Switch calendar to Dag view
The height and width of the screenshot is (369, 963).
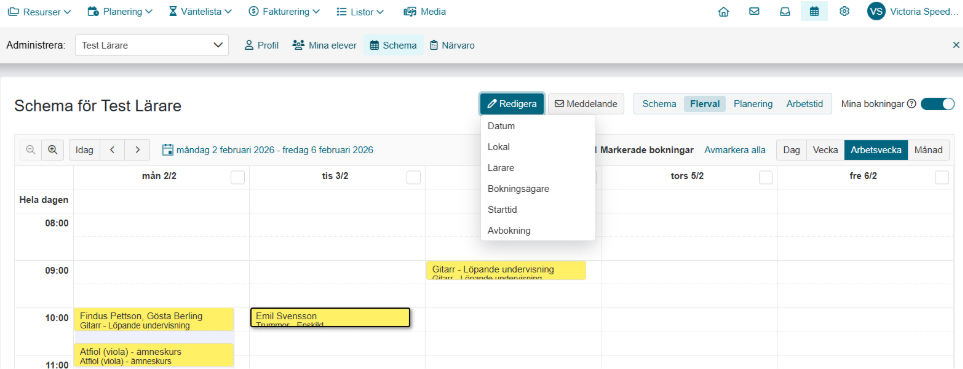(792, 150)
